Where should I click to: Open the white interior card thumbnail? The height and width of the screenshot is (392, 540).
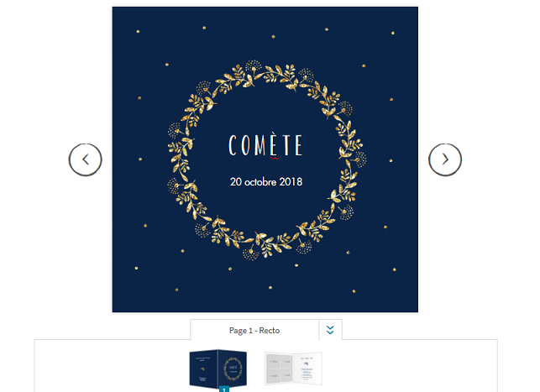pos(293,368)
